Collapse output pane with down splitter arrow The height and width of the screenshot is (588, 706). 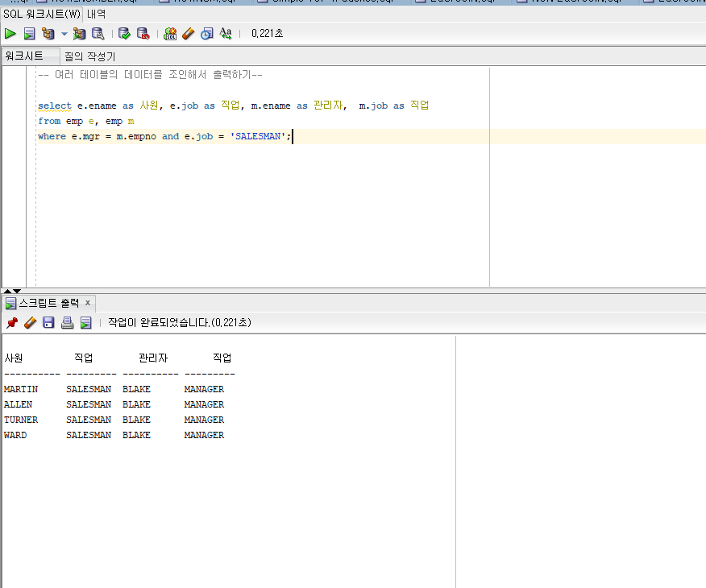click(17, 291)
